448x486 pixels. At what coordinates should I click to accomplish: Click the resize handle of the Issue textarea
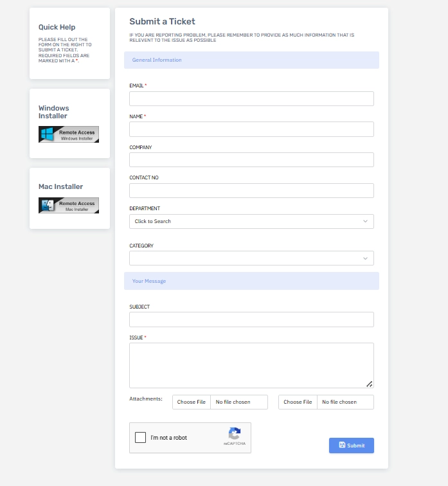point(370,384)
